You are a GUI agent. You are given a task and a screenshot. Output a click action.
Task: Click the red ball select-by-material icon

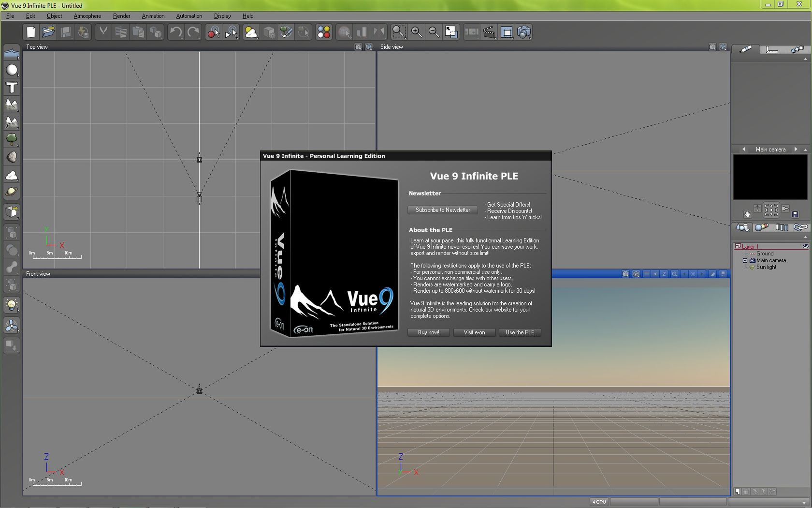pos(214,32)
